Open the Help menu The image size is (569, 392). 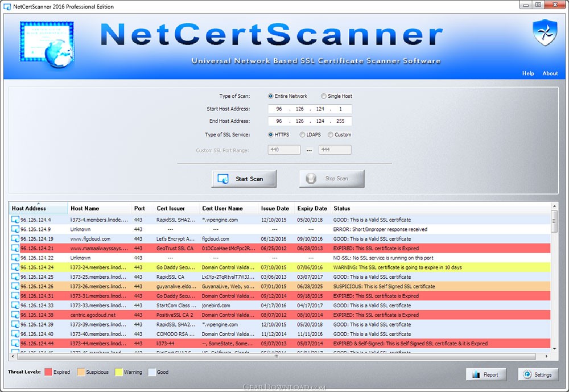528,73
